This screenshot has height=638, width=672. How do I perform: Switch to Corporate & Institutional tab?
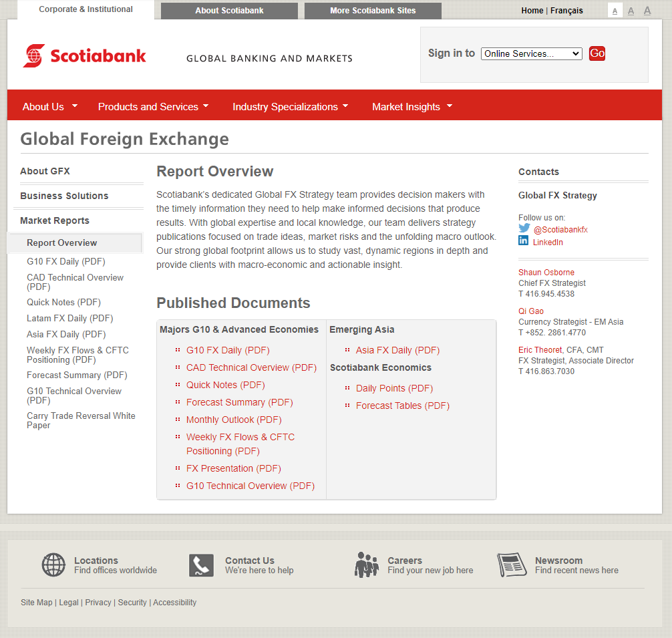(x=86, y=9)
